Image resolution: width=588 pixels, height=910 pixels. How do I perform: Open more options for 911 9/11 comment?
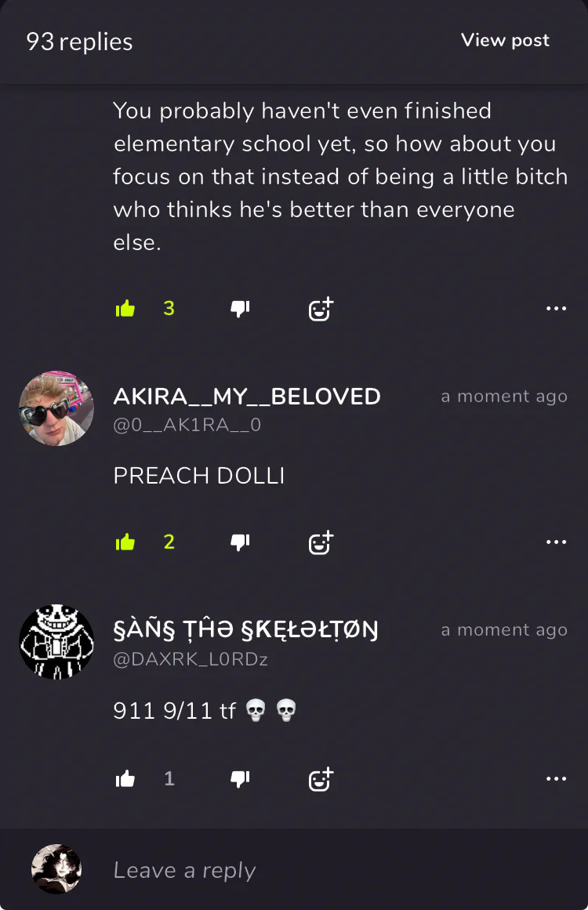click(x=556, y=778)
